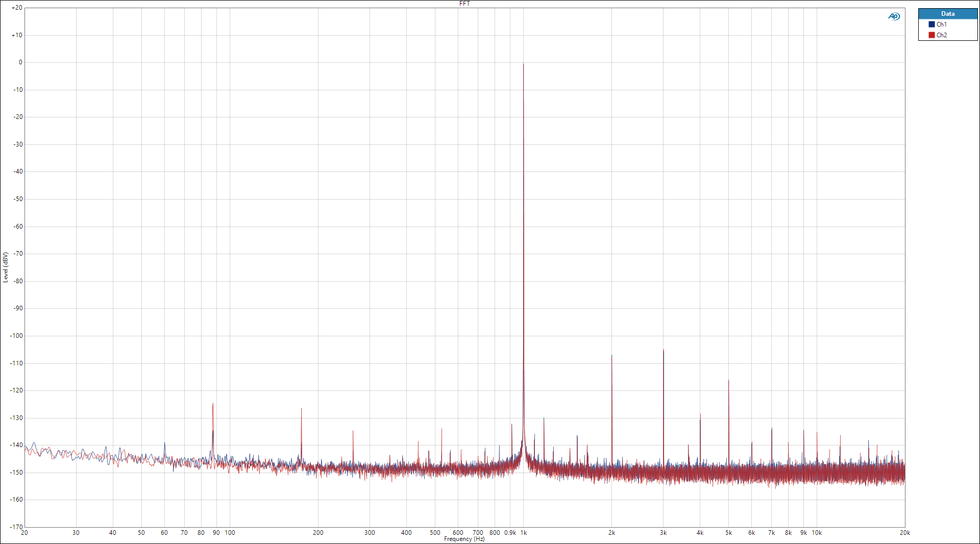Click the -170 level tick label
Screen dimensions: 980x544
pos(17,527)
